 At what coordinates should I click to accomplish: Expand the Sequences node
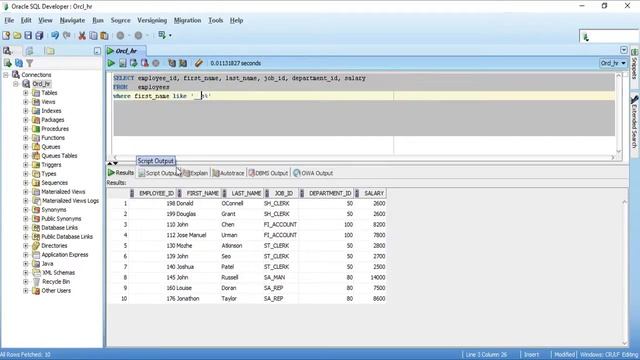[x=26, y=182]
